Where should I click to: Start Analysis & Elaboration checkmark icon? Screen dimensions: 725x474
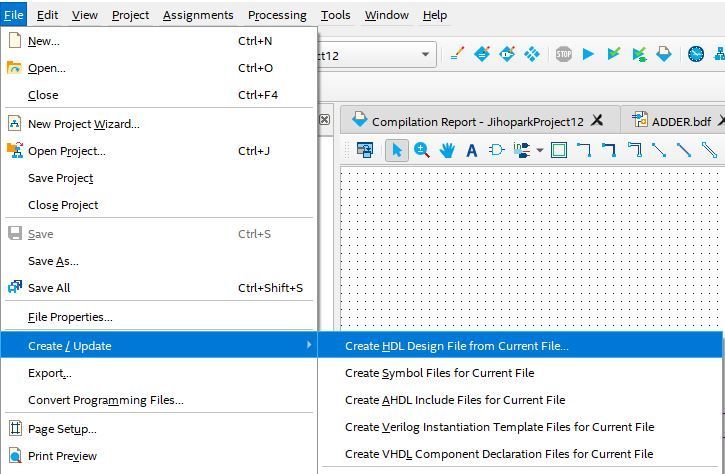point(614,54)
